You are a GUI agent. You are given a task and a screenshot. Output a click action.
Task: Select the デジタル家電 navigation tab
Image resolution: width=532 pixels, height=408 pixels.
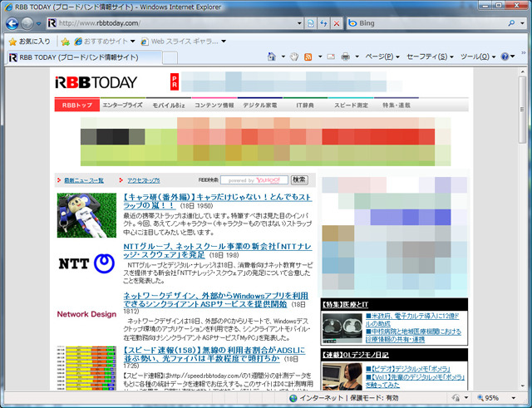260,106
